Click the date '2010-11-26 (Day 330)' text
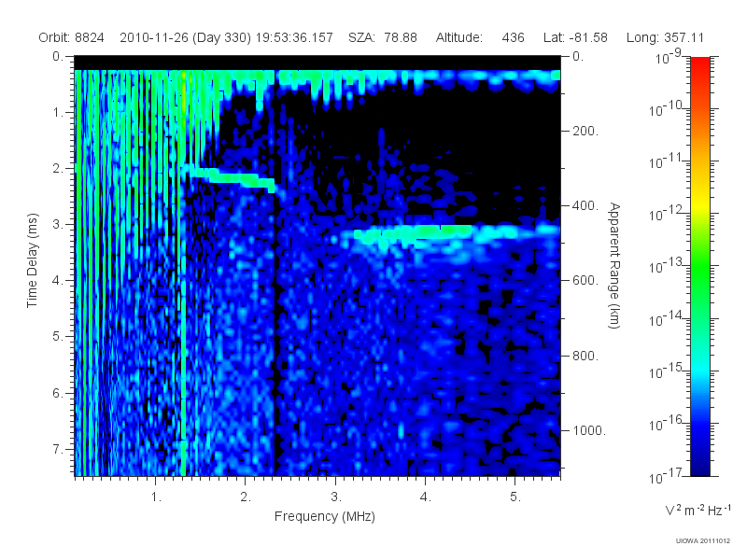747x560 pixels. 185,37
